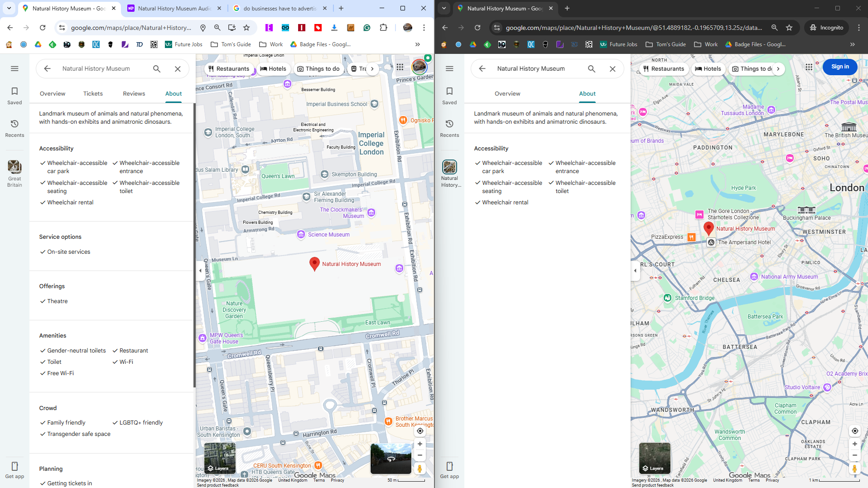Open the incognito window indicator menu
The image size is (868, 488).
826,27
